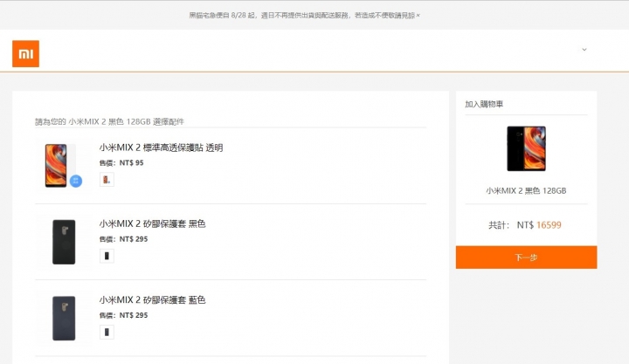Click the 小米MIX 2 黑色 128GB cart label
Viewport: 629px width, 364px height.
(x=526, y=191)
